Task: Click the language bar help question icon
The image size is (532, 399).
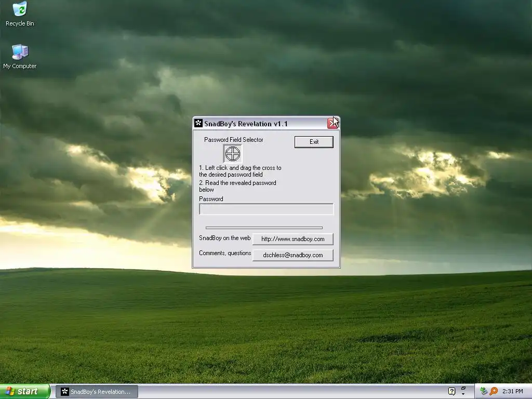Action: pos(451,391)
